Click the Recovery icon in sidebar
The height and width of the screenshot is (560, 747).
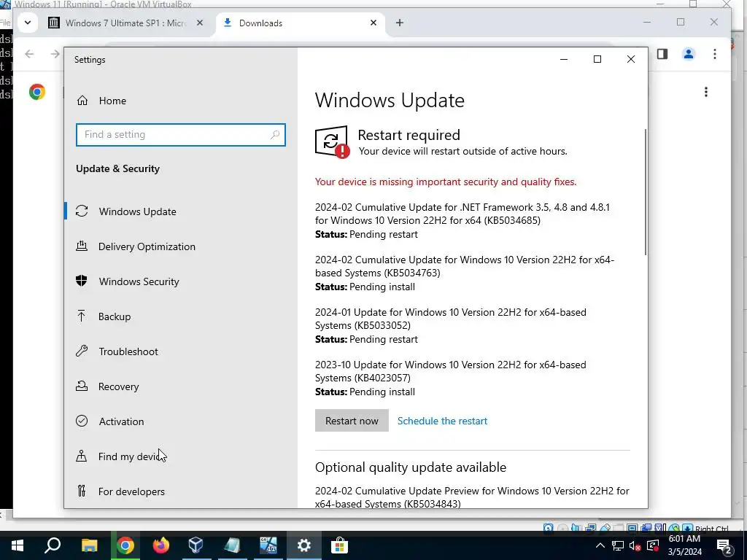tap(82, 386)
